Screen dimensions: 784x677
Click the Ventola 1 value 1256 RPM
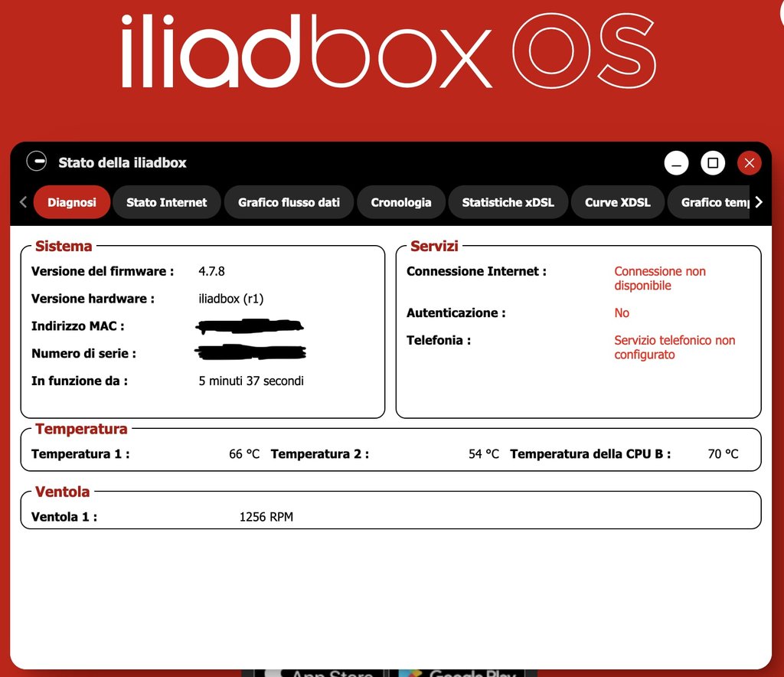(266, 517)
